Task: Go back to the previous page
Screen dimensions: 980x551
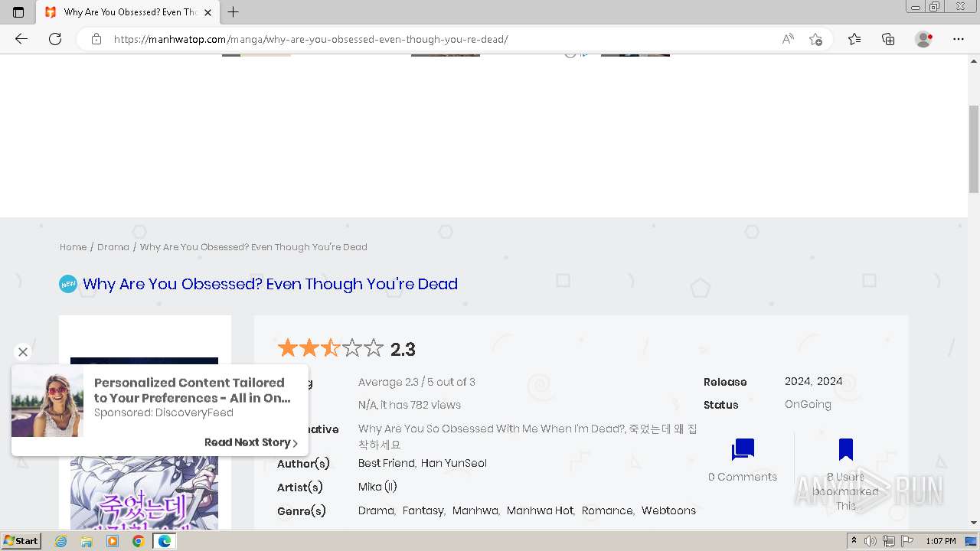Action: (21, 39)
